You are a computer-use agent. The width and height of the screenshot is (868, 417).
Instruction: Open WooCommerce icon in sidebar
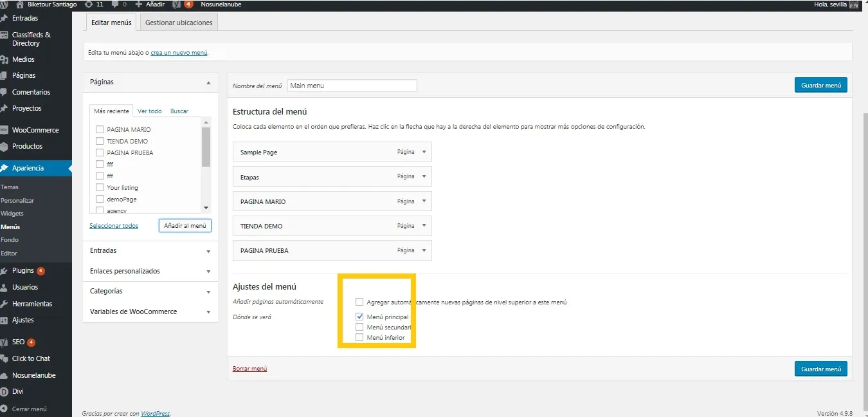point(5,130)
